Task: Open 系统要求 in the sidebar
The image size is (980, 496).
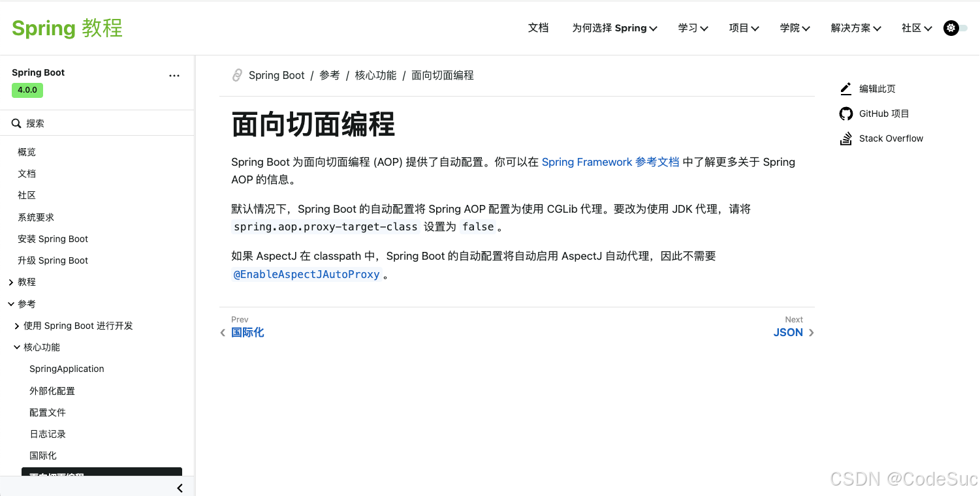Action: [36, 217]
